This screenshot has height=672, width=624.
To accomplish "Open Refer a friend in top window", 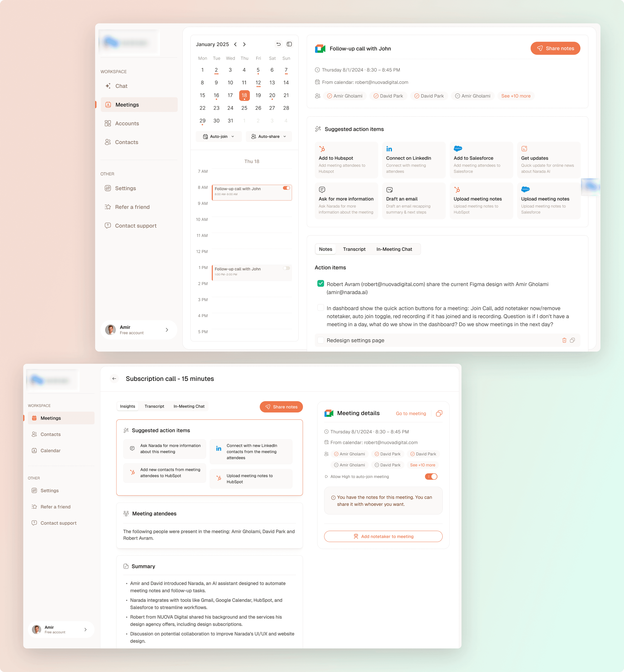I will point(139,207).
